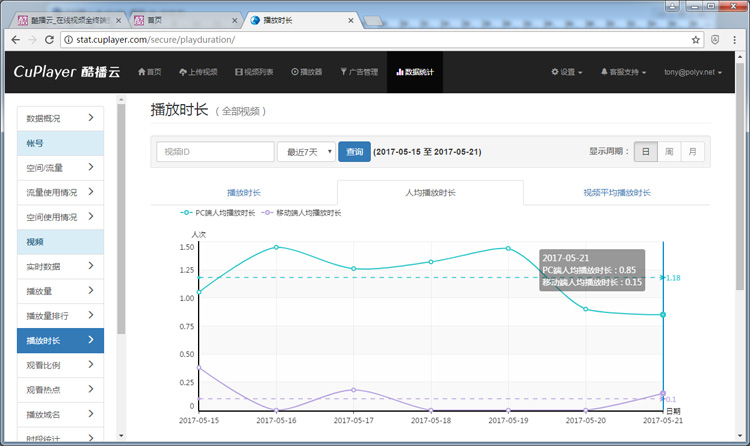The height and width of the screenshot is (446, 750).
Task: Open 上传视频 in the top navigation
Action: (x=197, y=72)
